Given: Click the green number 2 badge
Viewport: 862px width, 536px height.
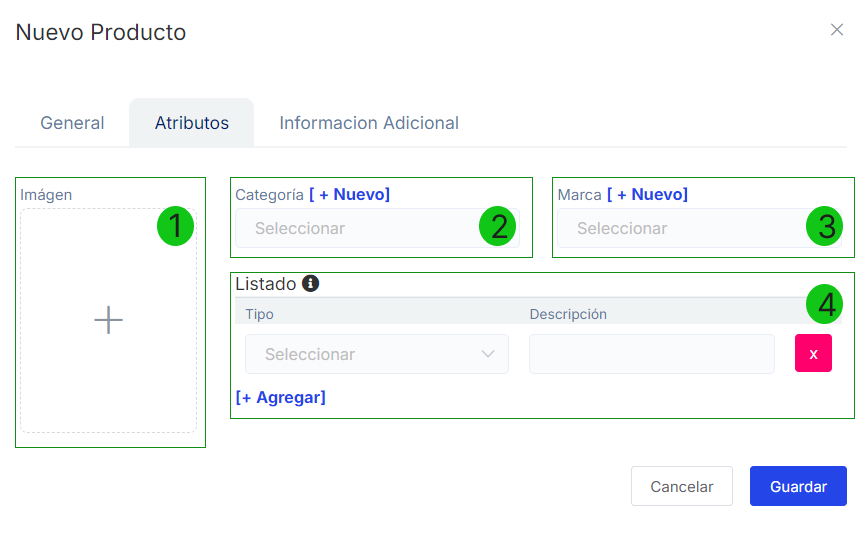Looking at the screenshot, I should 497,227.
